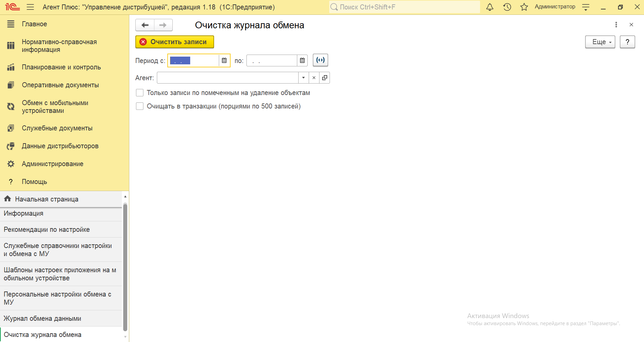Open the Администрирование section
The height and width of the screenshot is (342, 644).
point(53,164)
